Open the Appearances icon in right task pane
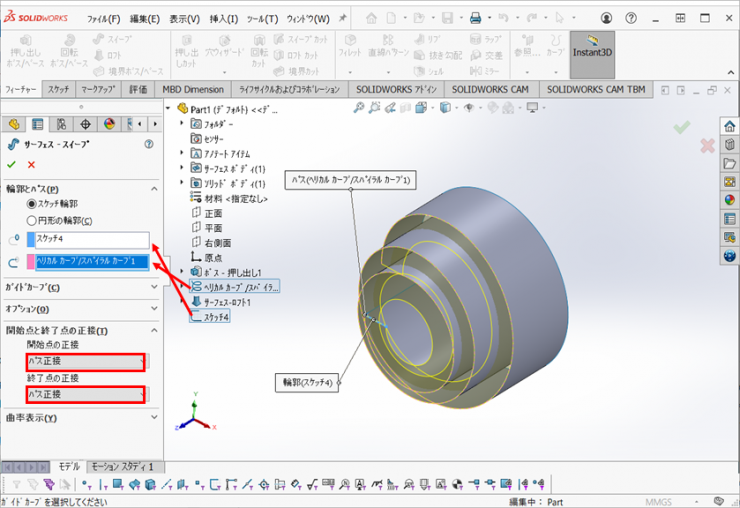Screen dimensions: 740x508 click(729, 199)
